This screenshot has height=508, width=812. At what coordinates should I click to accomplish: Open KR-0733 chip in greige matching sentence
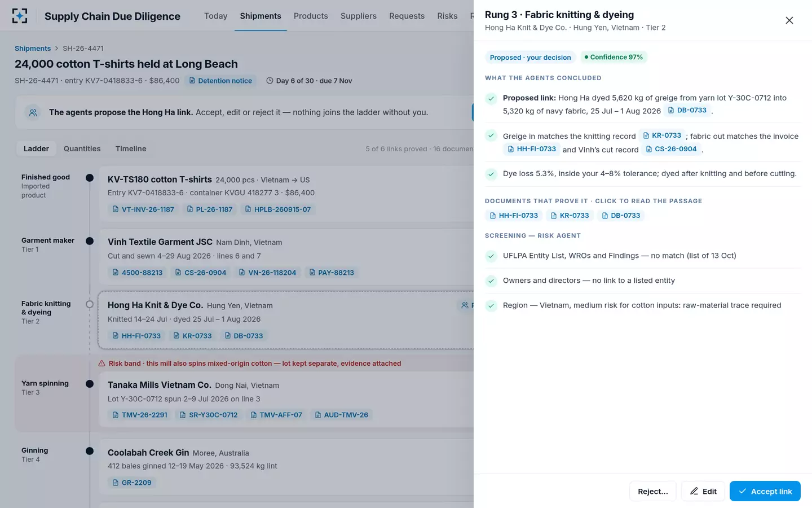tap(662, 135)
